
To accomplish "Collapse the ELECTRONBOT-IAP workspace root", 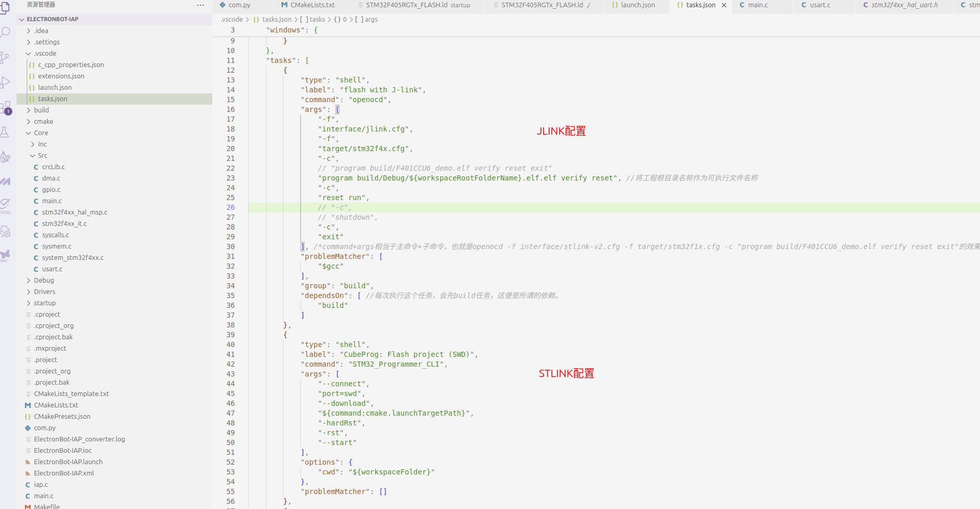I will [x=53, y=19].
